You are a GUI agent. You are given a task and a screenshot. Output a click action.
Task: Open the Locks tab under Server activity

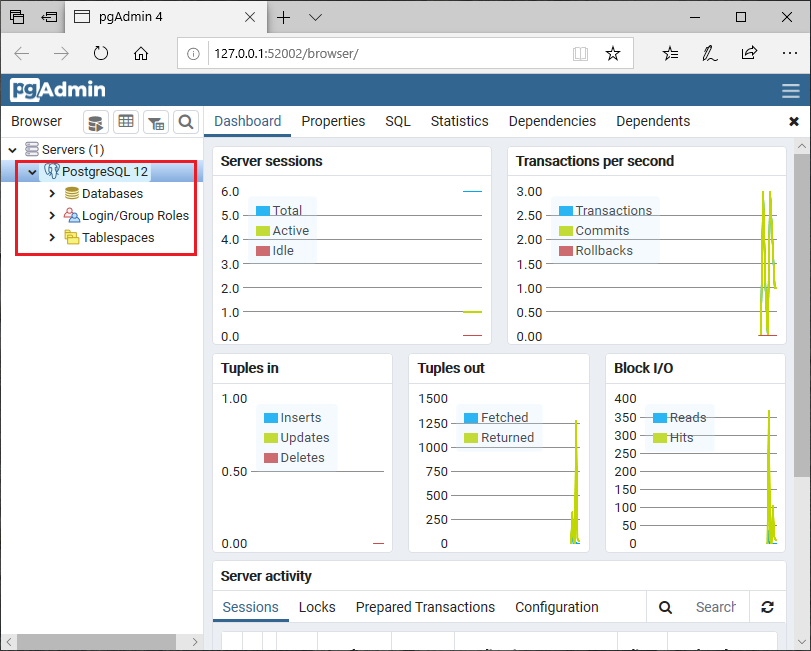coord(317,607)
